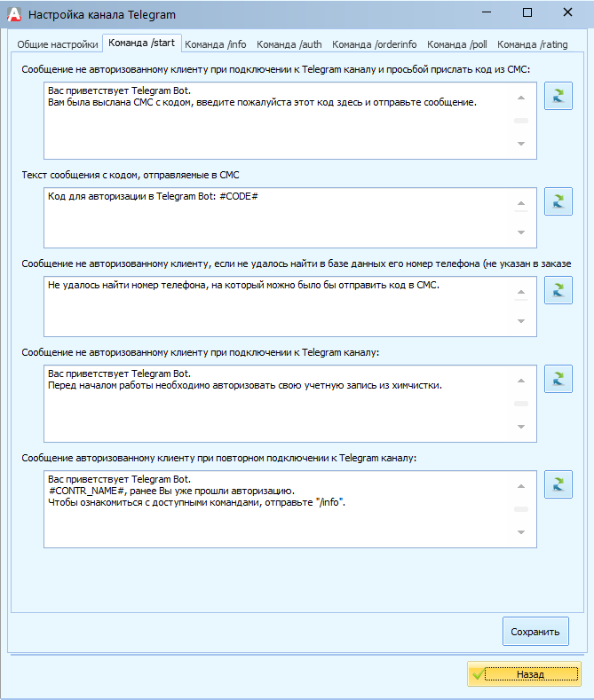This screenshot has width=594, height=700.
Task: Edit the SMS code request greeting text field
Action: (289, 121)
